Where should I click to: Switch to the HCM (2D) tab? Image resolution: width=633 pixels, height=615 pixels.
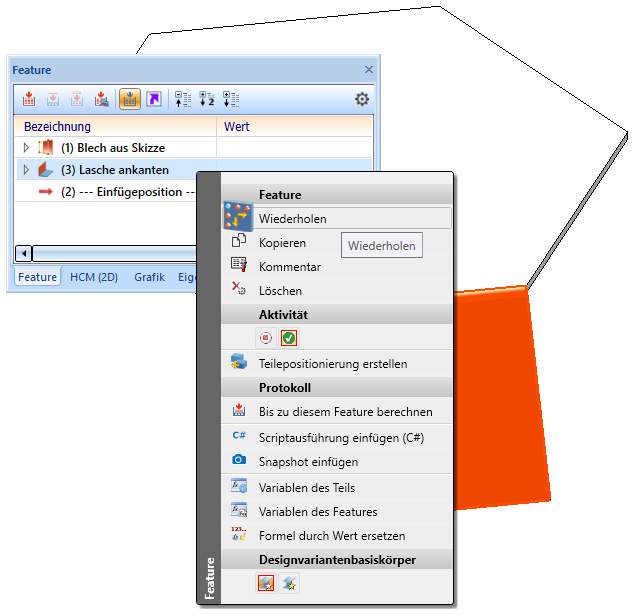[x=94, y=277]
